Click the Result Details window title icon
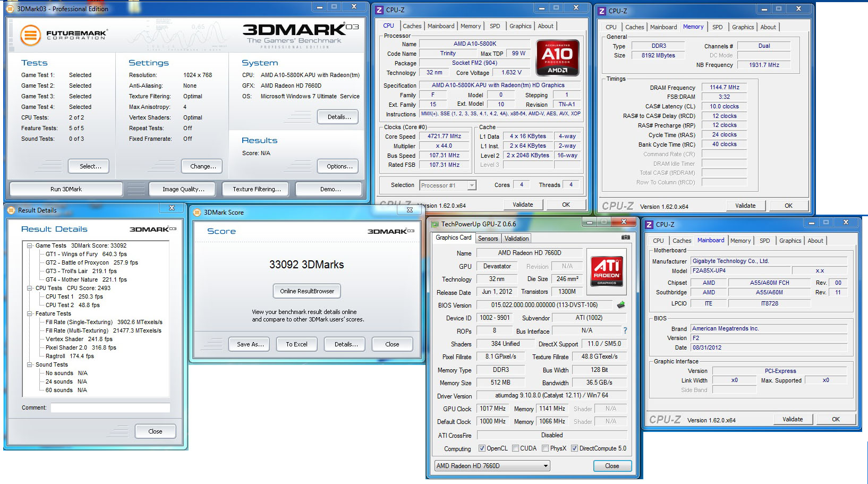The height and width of the screenshot is (484, 868). (x=11, y=210)
